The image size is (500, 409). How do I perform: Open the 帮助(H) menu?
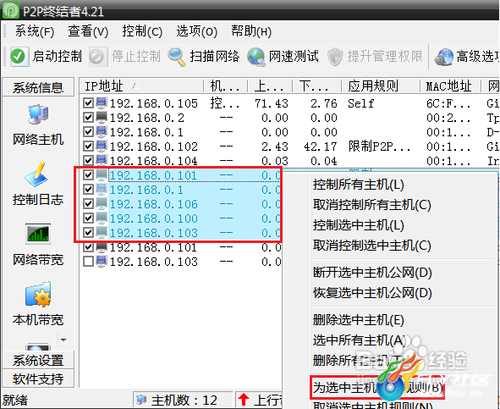[251, 32]
